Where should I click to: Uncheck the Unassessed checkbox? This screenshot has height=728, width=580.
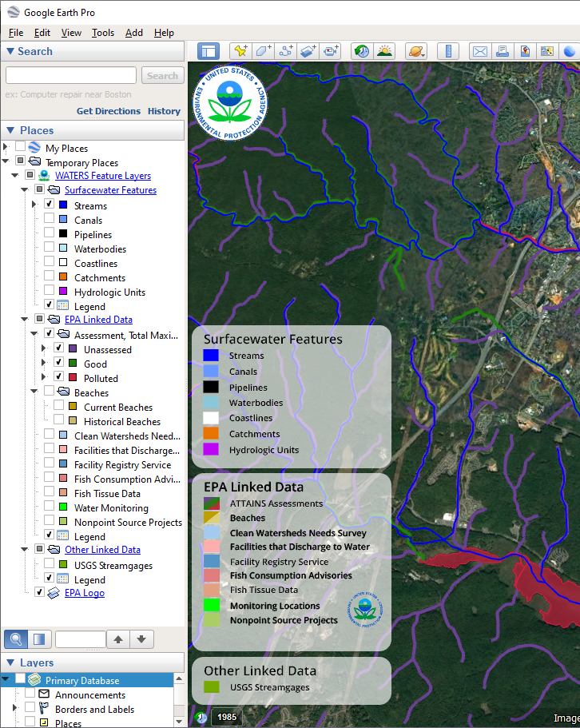click(x=58, y=348)
